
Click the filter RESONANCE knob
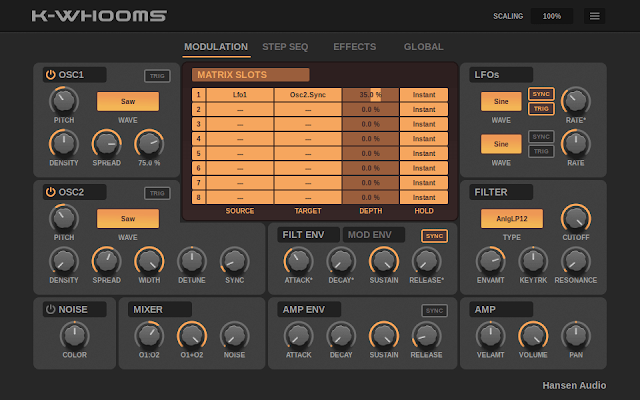pos(576,261)
